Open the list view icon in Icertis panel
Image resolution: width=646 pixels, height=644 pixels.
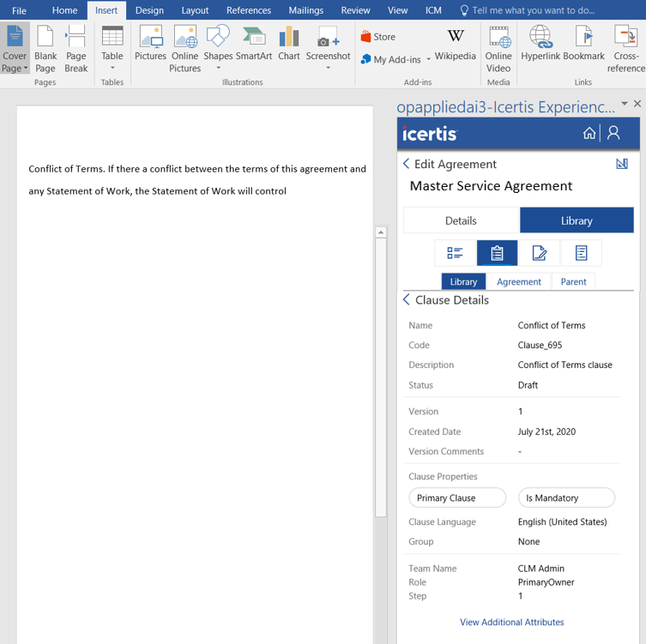[455, 253]
